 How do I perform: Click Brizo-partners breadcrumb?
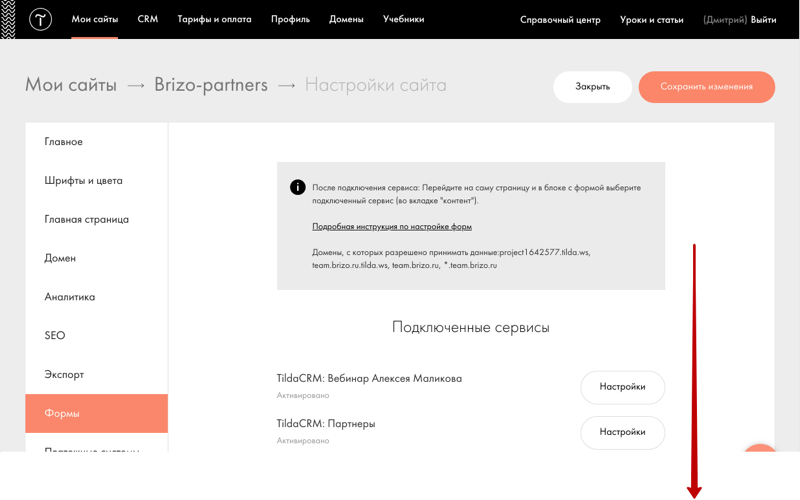pos(211,85)
